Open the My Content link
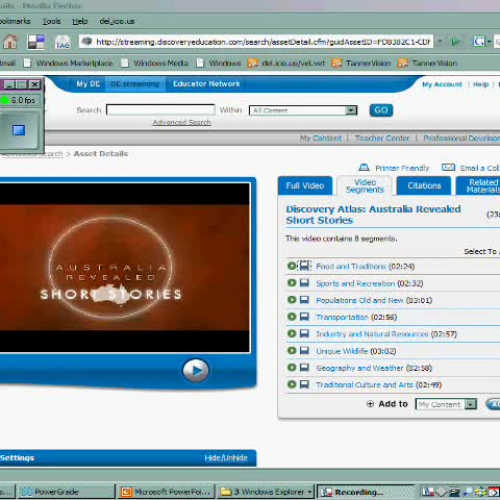500x500 pixels. (x=321, y=138)
